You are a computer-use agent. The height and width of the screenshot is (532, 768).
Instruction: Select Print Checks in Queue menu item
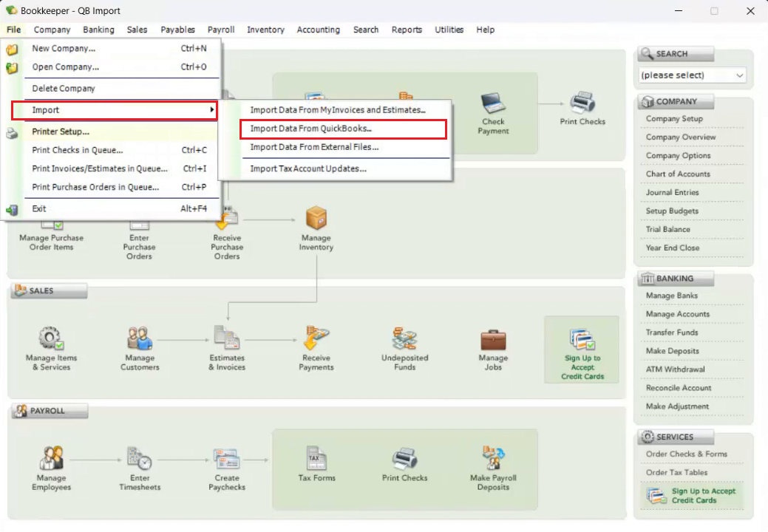click(121, 150)
